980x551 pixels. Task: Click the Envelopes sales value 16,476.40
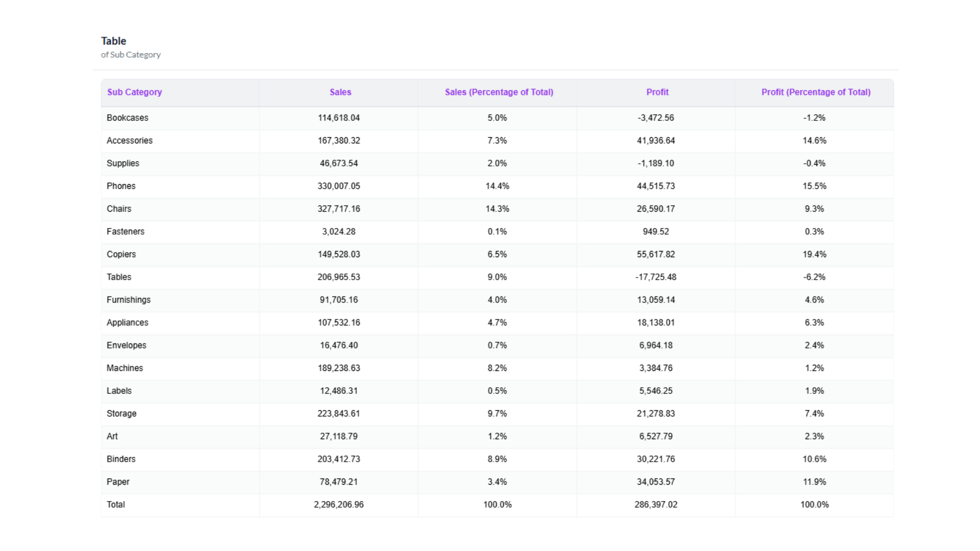pos(339,345)
